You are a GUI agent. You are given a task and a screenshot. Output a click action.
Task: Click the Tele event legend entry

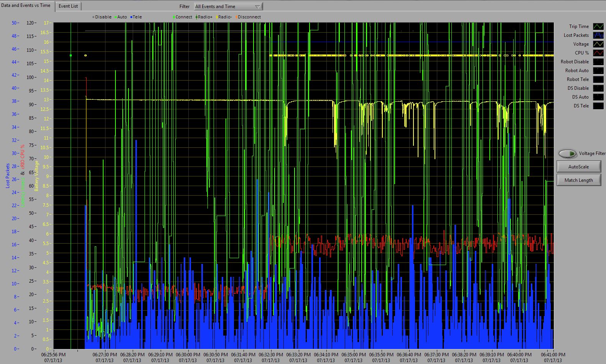(x=136, y=17)
